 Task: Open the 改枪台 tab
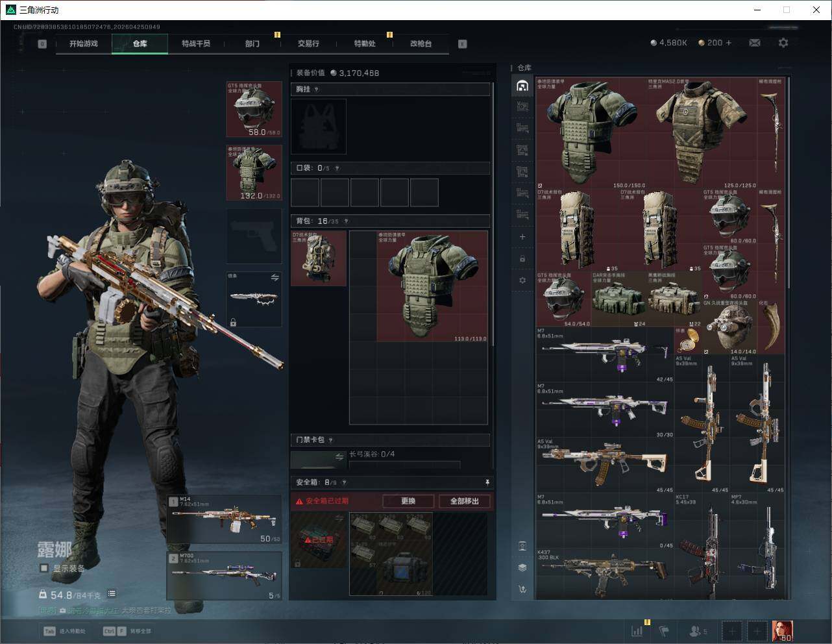click(x=421, y=43)
